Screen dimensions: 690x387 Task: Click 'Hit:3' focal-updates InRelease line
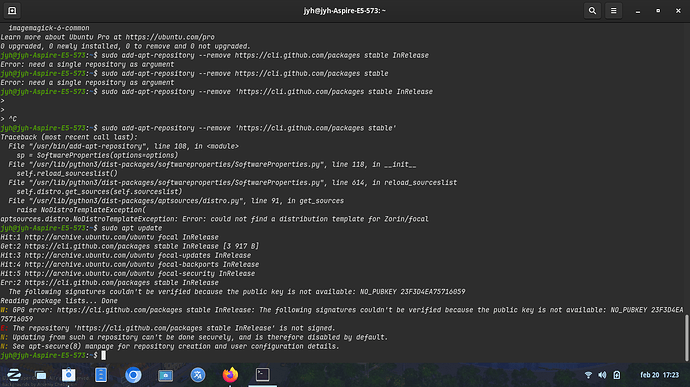click(x=125, y=255)
